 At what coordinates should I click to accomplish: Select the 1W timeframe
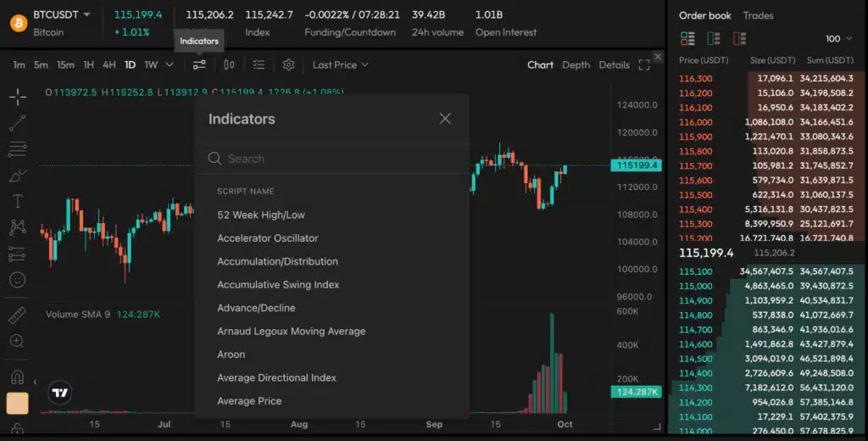(151, 64)
